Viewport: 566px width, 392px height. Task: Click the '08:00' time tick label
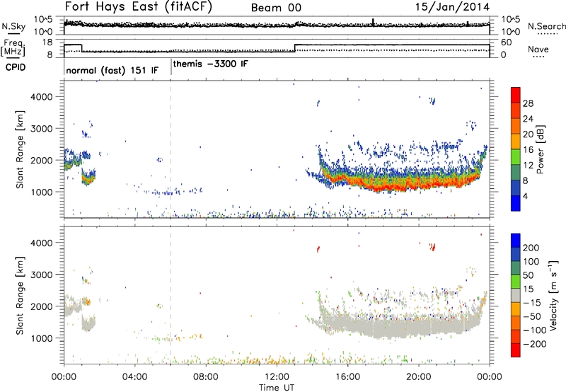(205, 377)
